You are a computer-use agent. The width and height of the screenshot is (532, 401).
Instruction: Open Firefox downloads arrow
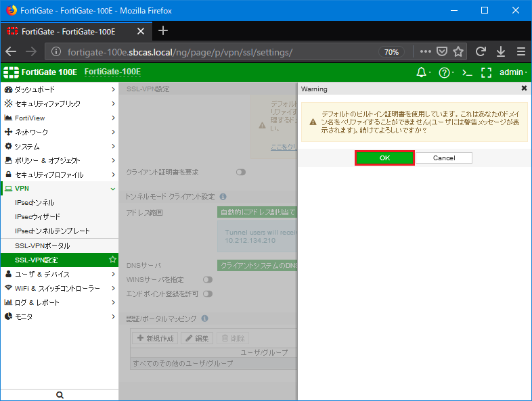pos(501,52)
